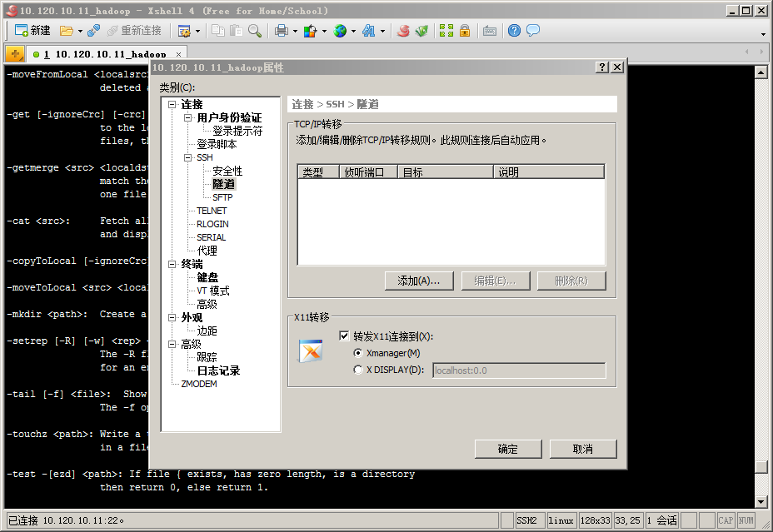Viewport: 773px width, 532px height.
Task: Click the speech bubble feedback icon
Action: tap(533, 31)
